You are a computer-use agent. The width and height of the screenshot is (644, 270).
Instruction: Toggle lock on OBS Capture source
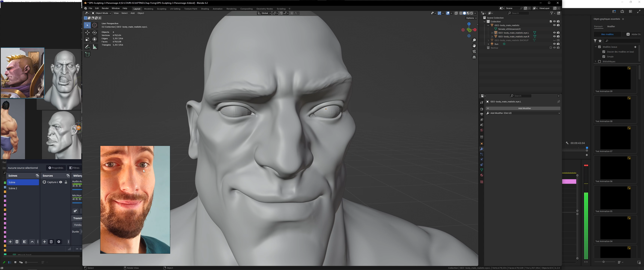pos(66,182)
